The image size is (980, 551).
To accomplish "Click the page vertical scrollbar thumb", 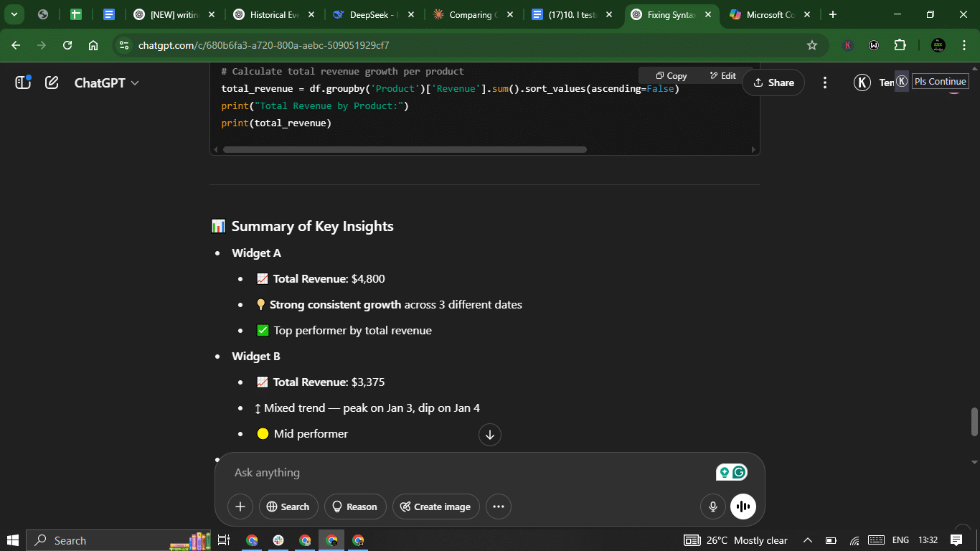I will click(974, 422).
